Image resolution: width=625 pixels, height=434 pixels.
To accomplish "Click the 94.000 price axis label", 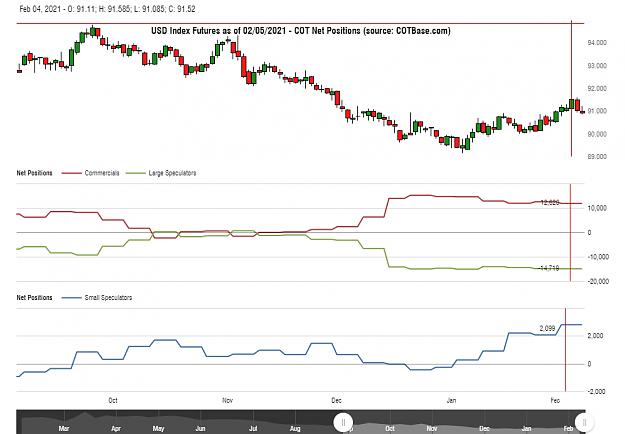I will click(x=597, y=43).
